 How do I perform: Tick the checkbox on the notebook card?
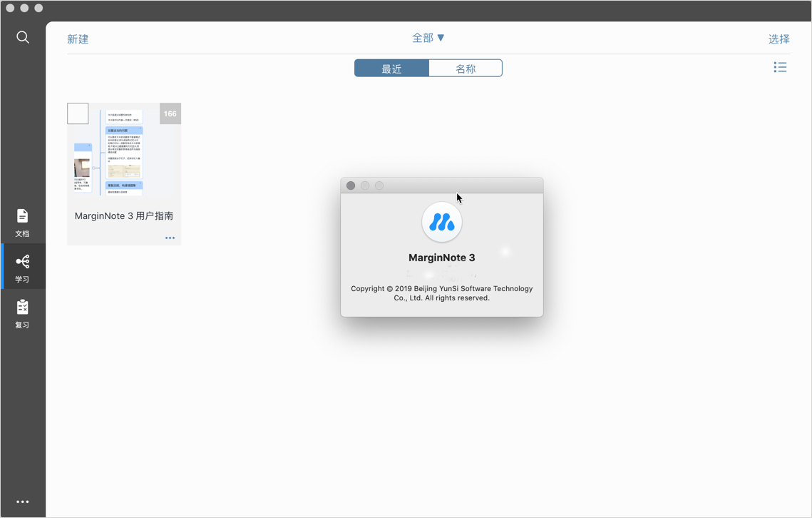(x=78, y=113)
